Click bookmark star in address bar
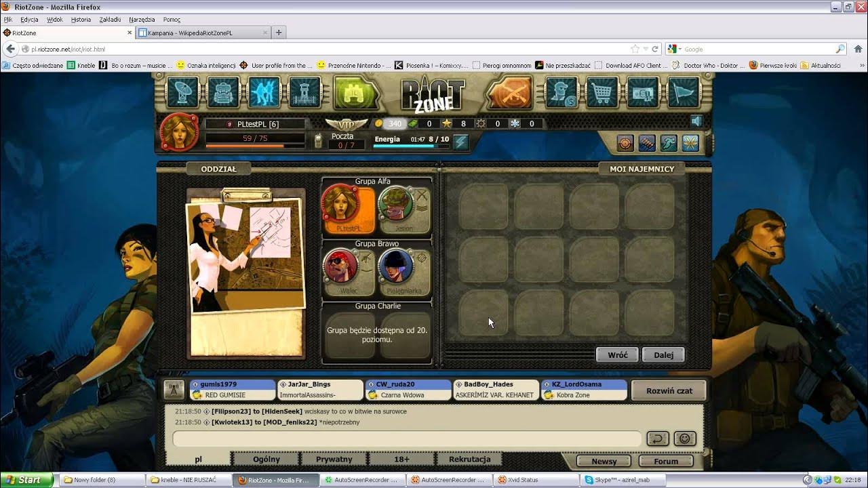The height and width of the screenshot is (488, 868). [635, 49]
